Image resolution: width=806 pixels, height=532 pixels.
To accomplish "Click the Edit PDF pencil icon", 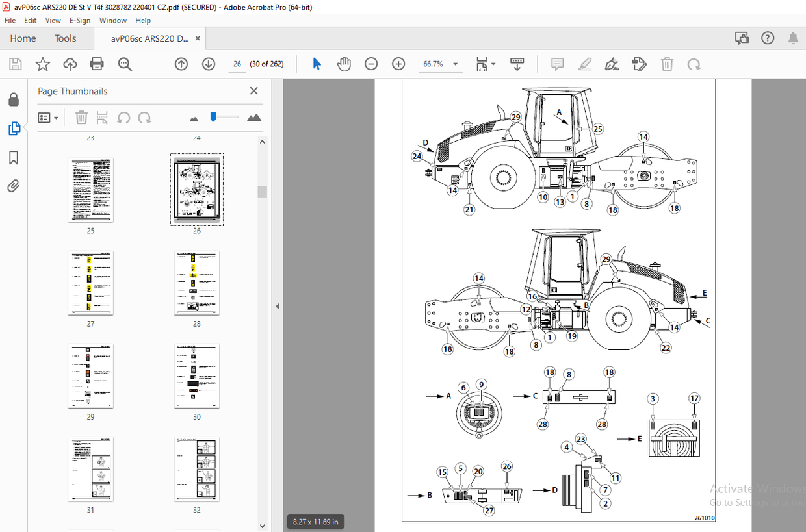I will [639, 64].
